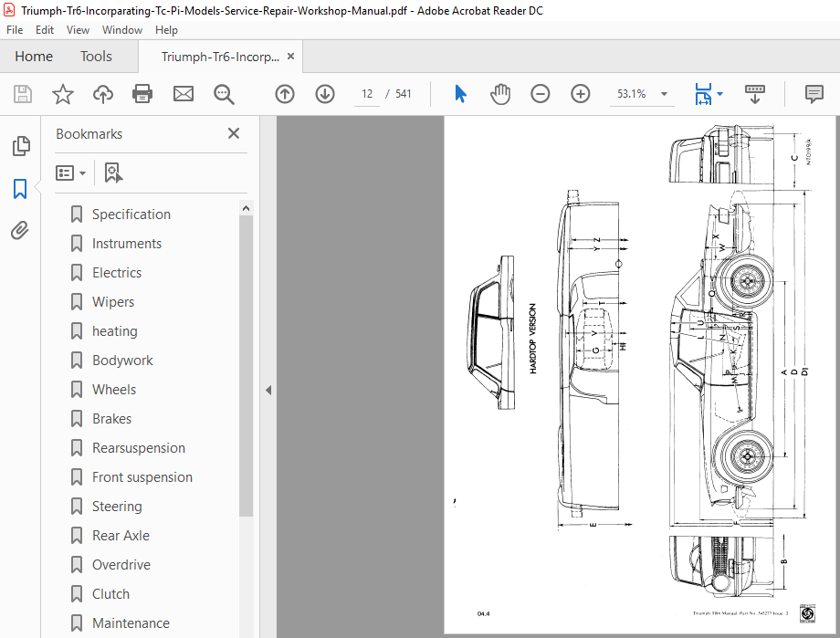Screen dimensions: 840x638
Task: Open the Electrics bookmark
Action: [x=117, y=273]
